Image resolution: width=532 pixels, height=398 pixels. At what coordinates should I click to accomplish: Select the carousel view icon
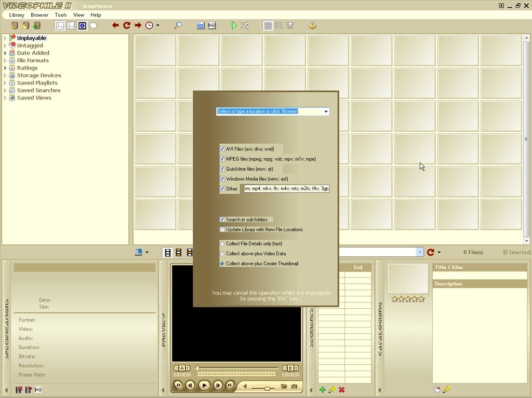[290, 25]
